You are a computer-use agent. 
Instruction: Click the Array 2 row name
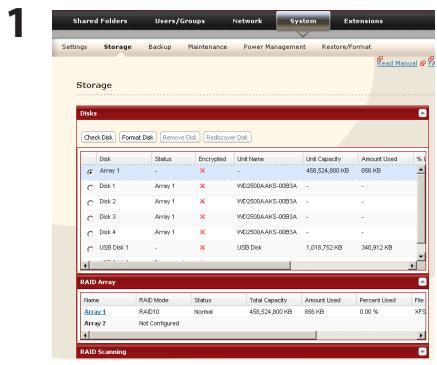point(95,323)
